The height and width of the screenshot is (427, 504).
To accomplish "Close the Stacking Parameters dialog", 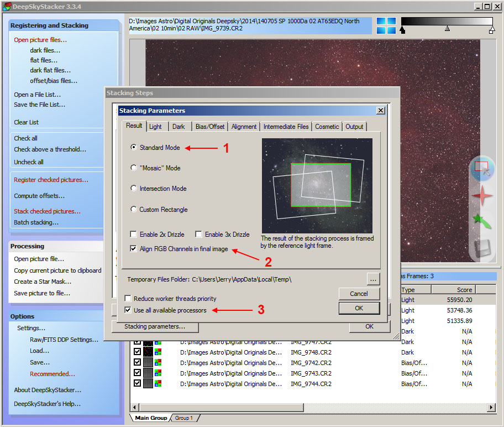I will [381, 111].
